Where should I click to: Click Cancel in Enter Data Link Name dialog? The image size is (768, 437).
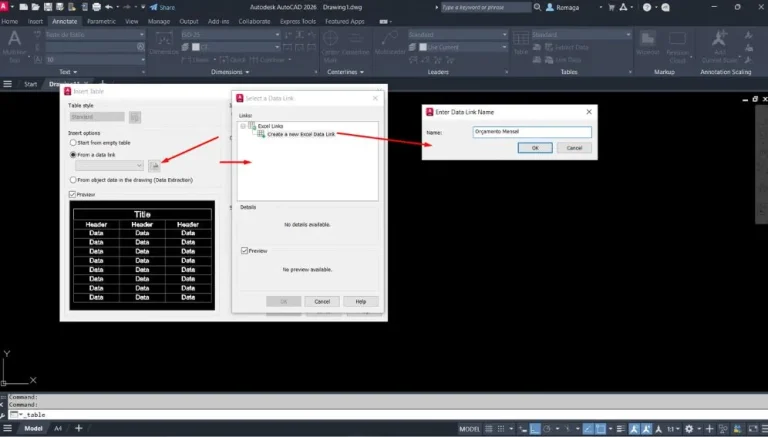tap(574, 148)
